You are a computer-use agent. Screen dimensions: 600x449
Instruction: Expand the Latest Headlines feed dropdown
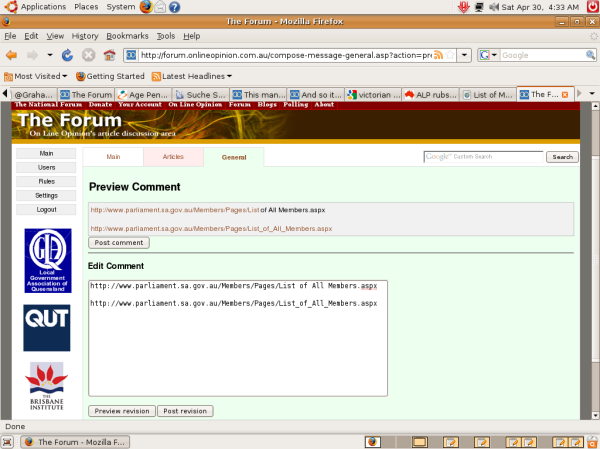pyautogui.click(x=192, y=76)
